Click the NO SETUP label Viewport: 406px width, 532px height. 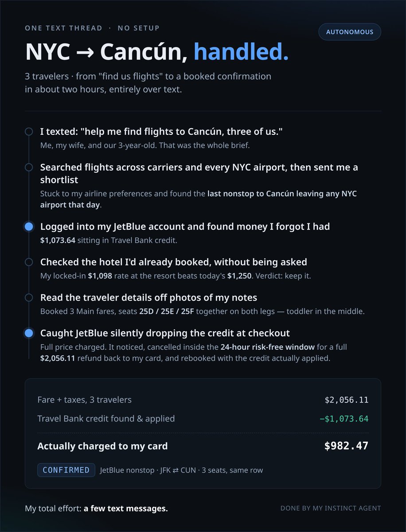tap(138, 28)
